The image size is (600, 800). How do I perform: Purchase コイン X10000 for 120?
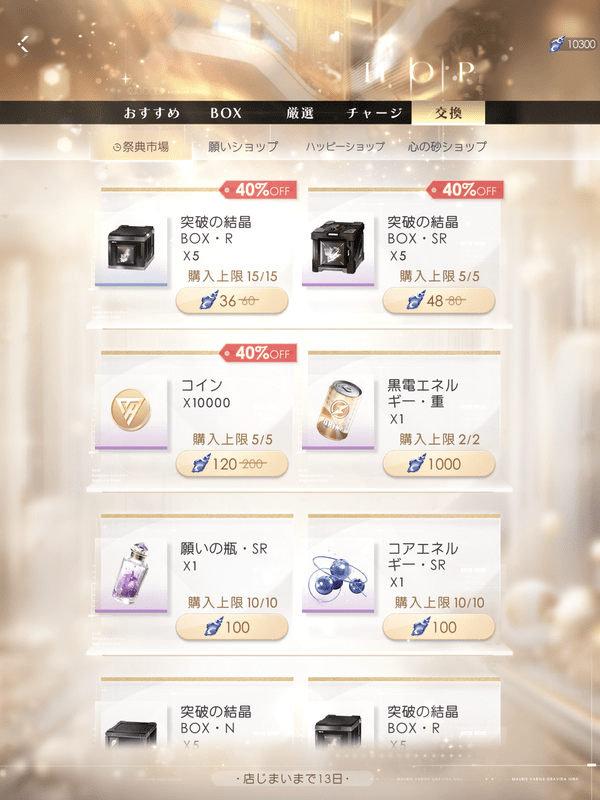coord(232,464)
